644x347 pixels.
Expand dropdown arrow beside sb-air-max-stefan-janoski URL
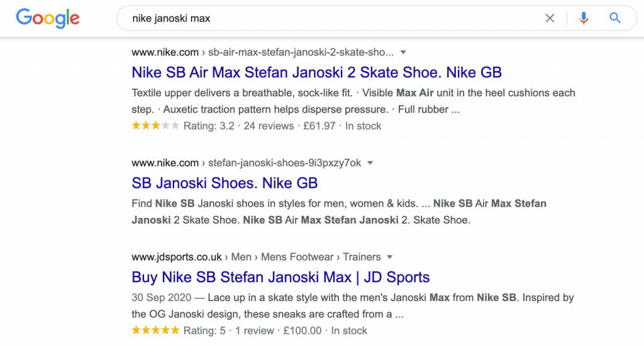coord(403,52)
